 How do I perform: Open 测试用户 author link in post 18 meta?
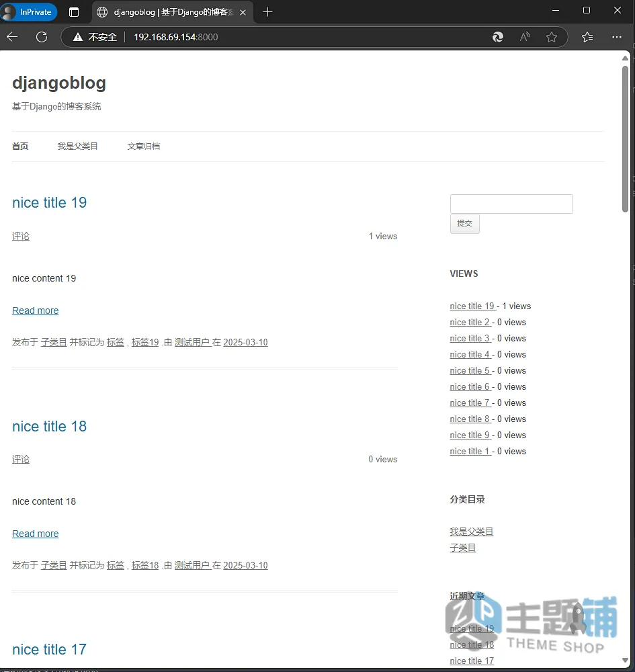(192, 566)
